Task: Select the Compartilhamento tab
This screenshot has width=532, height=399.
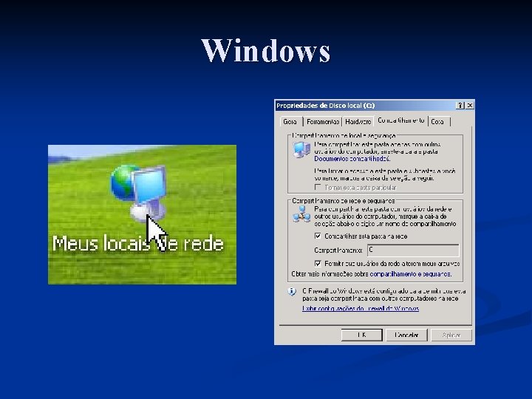Action: [x=400, y=120]
